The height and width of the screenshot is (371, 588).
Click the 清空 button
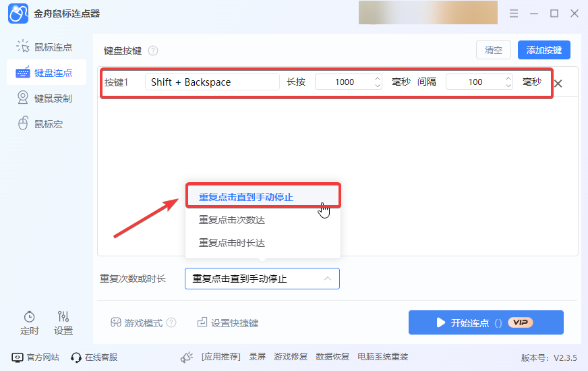(494, 50)
